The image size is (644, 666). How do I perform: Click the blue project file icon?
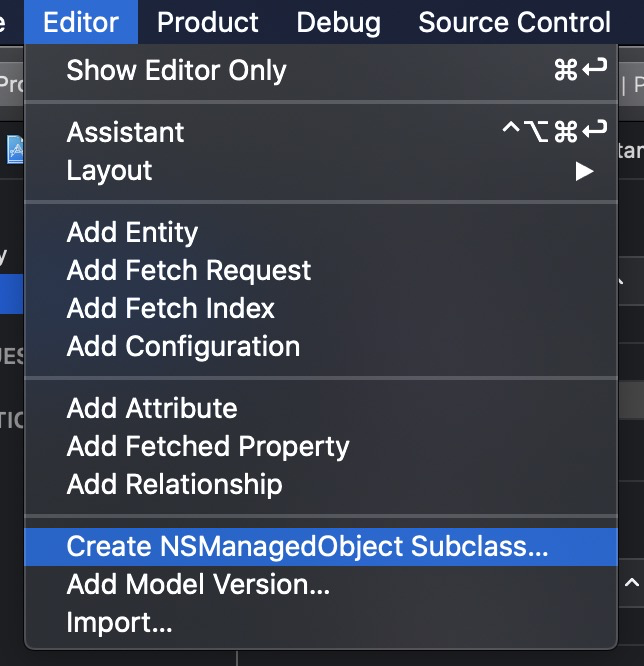pyautogui.click(x=15, y=150)
